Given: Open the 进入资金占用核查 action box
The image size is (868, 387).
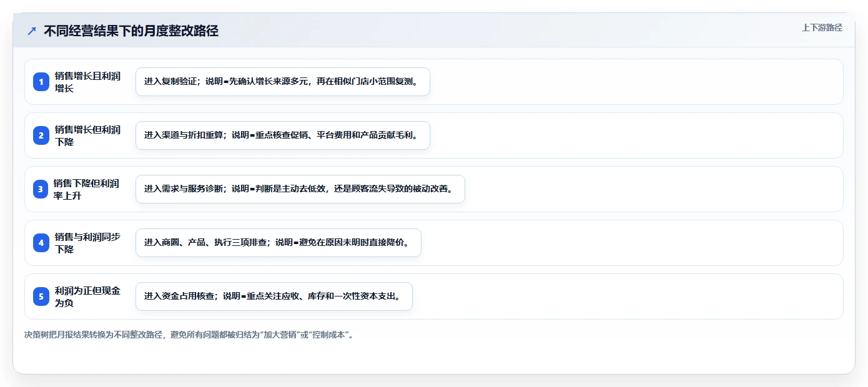Looking at the screenshot, I should point(274,296).
